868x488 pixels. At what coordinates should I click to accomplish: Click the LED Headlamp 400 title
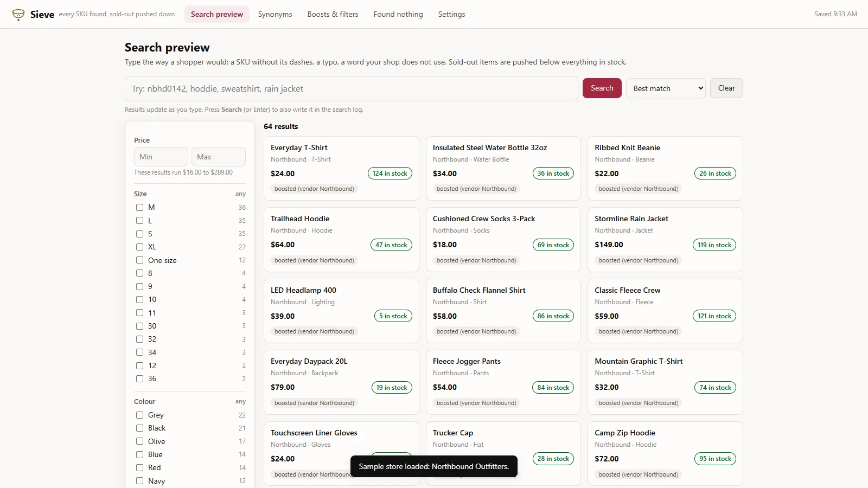[x=303, y=290]
